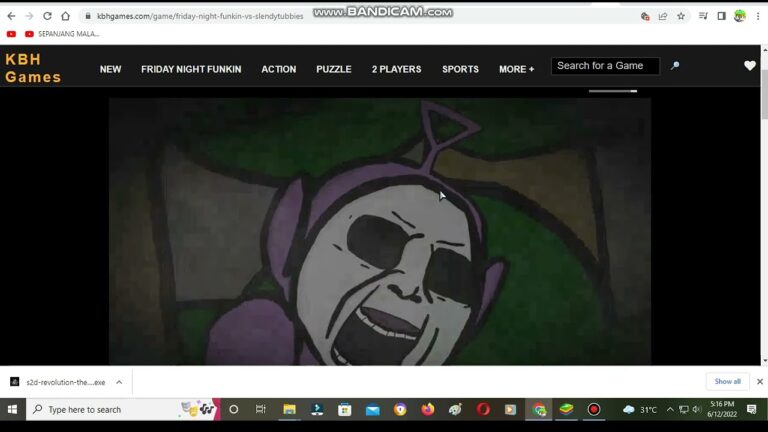Viewport: 768px width, 432px height.
Task: Focus the Search for a Game field
Action: pyautogui.click(x=605, y=66)
